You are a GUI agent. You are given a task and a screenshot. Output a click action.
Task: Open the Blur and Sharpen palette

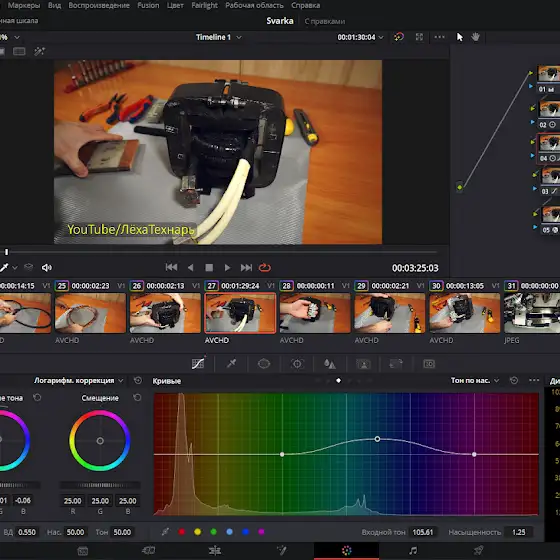pyautogui.click(x=330, y=364)
